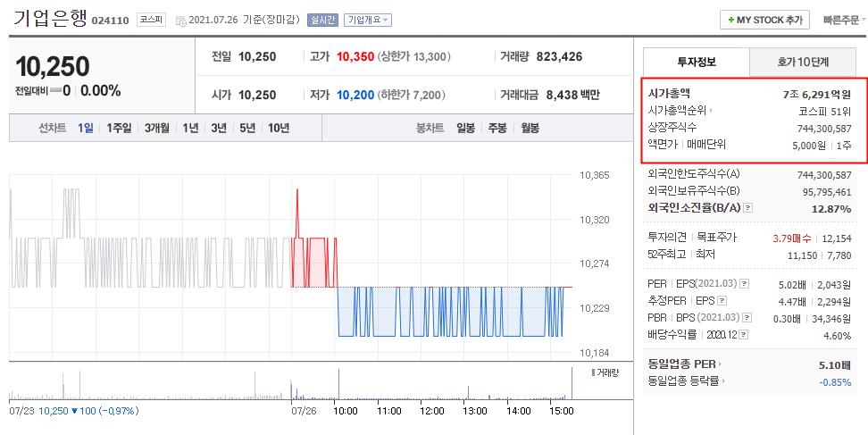Open the 동일업종 등락률 link
This screenshot has height=435, width=868.
click(683, 381)
